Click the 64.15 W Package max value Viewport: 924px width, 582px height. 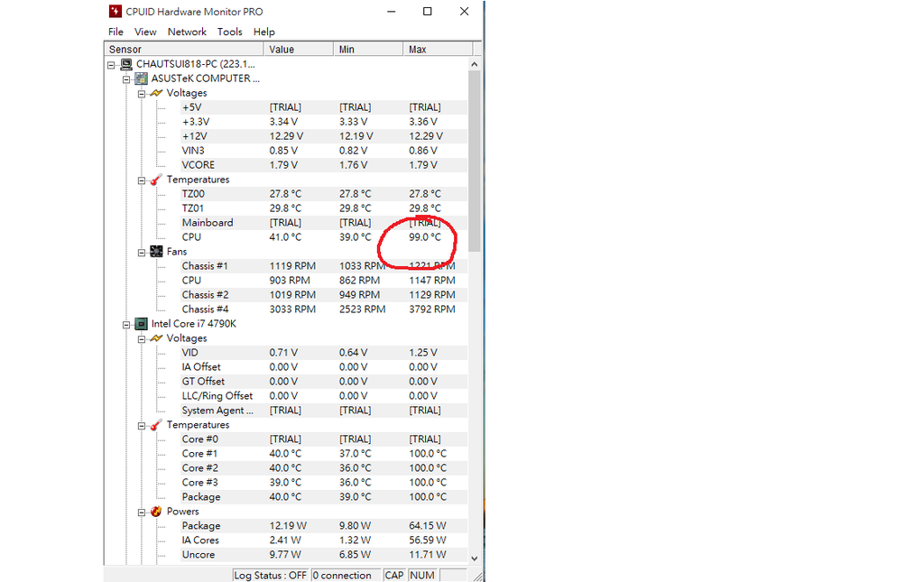coord(427,526)
